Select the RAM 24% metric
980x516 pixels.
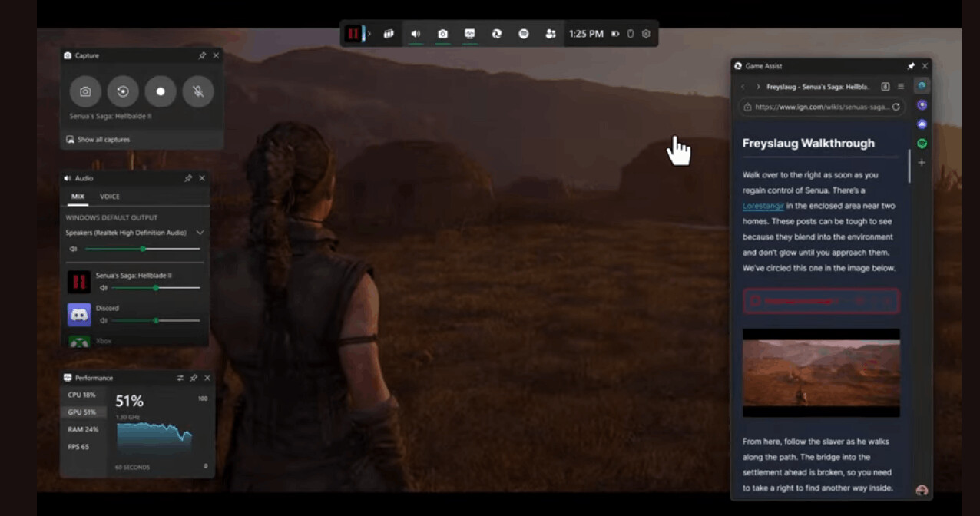click(x=83, y=429)
